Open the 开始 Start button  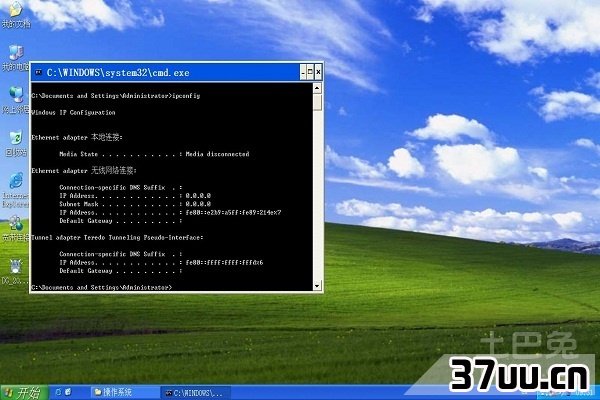coord(24,392)
